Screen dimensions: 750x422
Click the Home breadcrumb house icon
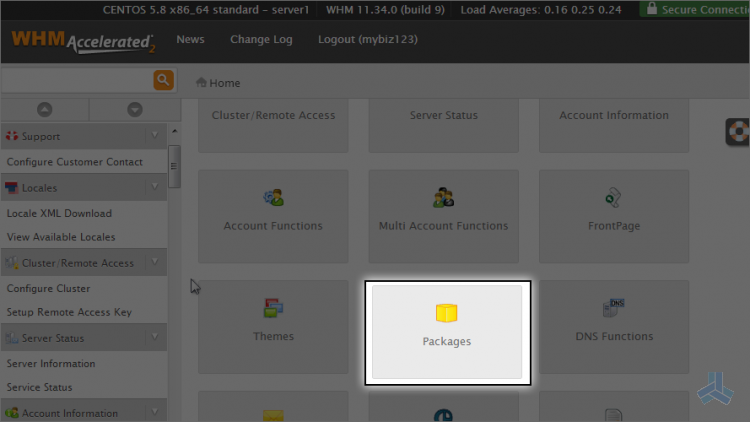click(x=201, y=82)
